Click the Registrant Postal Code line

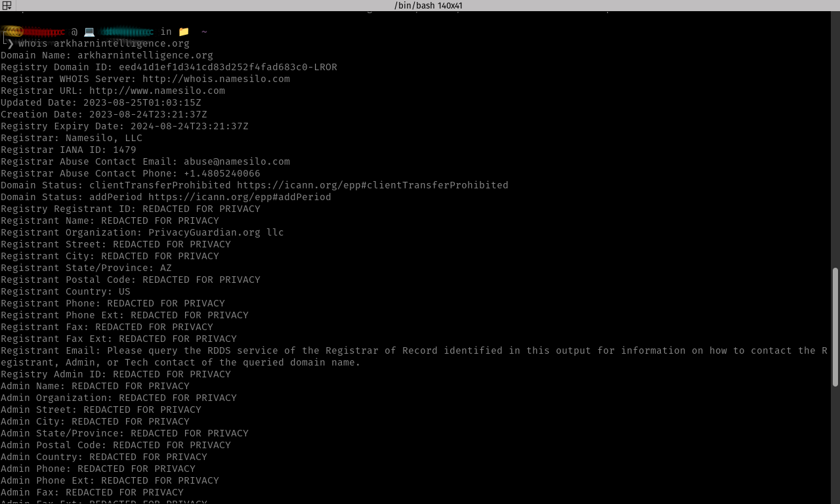coord(131,280)
